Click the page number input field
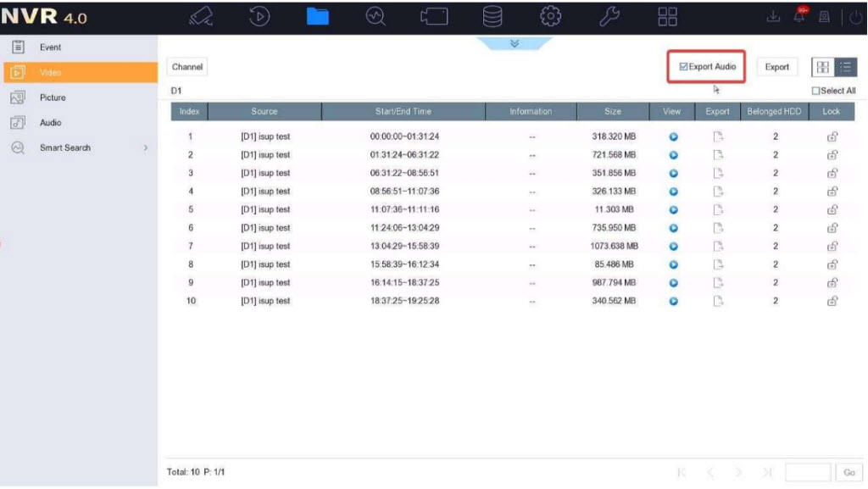868x489 pixels. pyautogui.click(x=808, y=472)
